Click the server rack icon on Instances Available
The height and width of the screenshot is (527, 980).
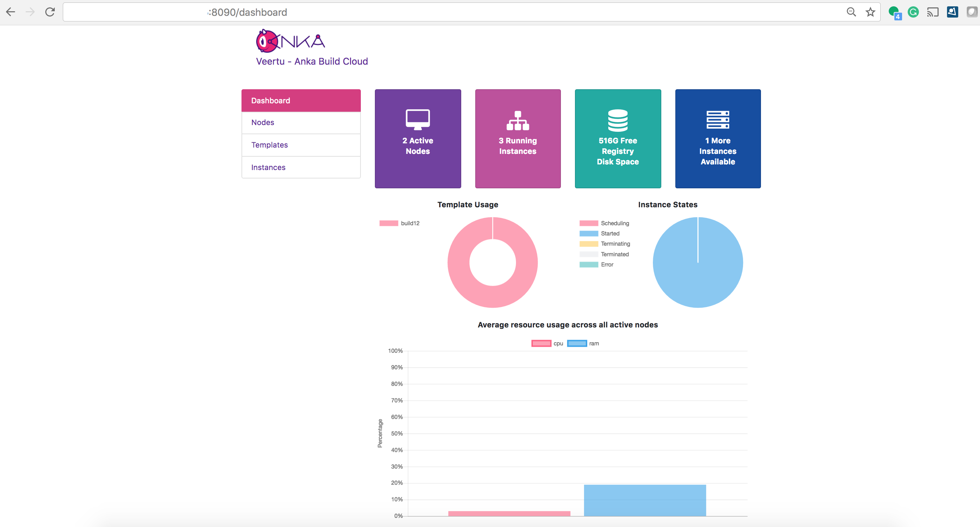717,119
